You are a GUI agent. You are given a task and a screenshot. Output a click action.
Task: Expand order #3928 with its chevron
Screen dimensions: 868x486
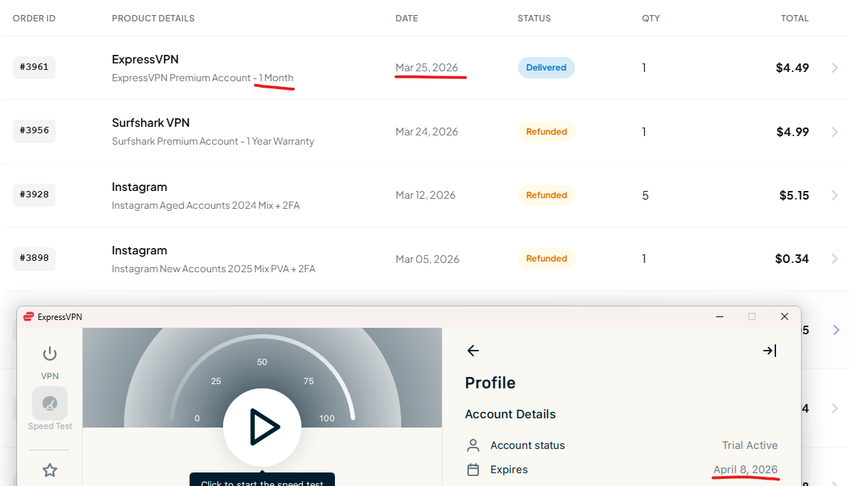(x=835, y=195)
